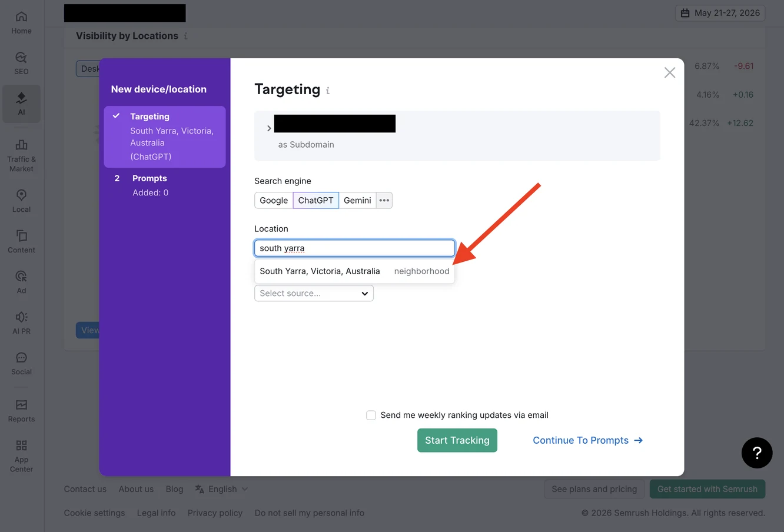Open the AI PR sidebar section
784x532 pixels.
21,323
